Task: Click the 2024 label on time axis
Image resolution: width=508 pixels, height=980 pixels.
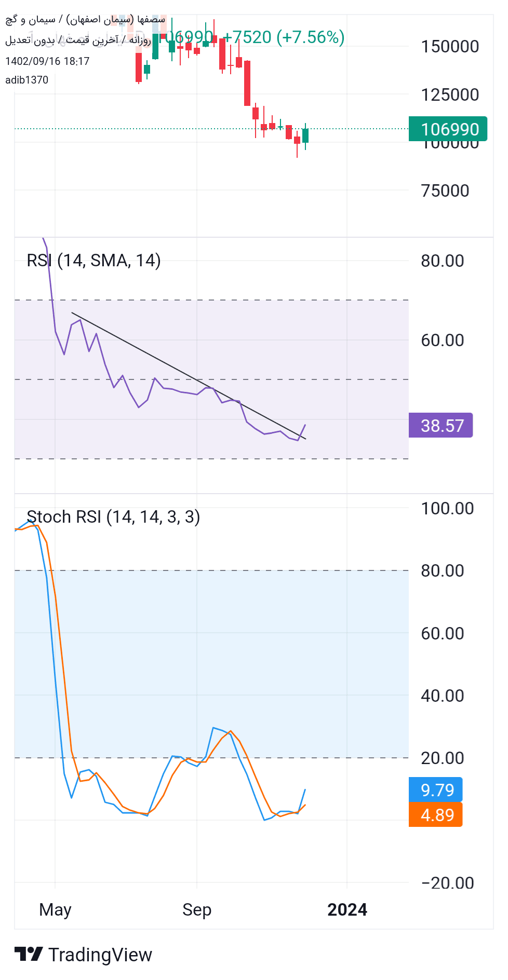Action: click(x=347, y=909)
